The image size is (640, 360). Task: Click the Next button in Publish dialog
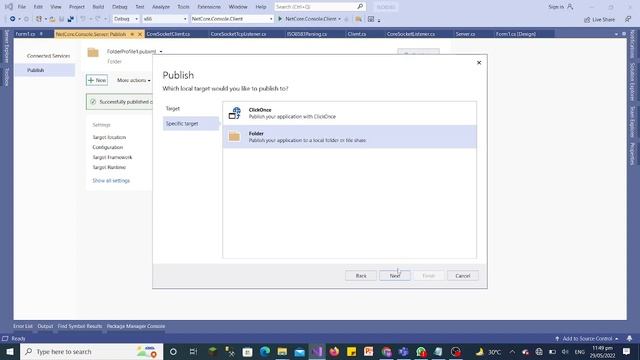click(x=395, y=276)
